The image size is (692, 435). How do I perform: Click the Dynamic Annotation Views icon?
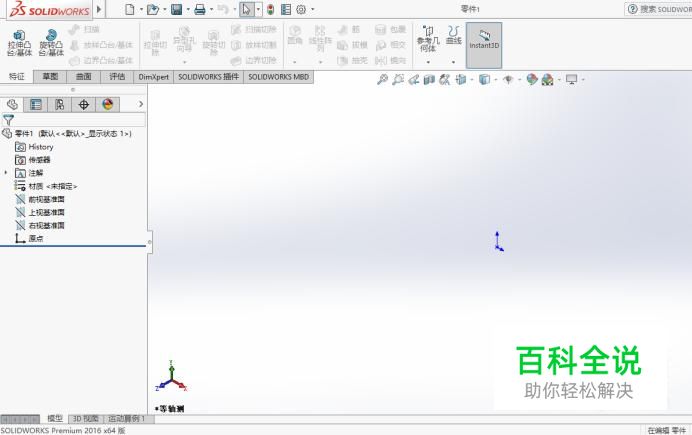444,79
